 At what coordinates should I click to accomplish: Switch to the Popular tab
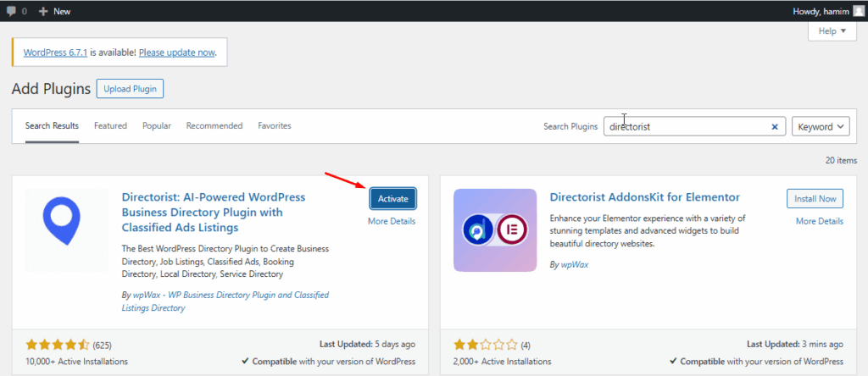(156, 126)
